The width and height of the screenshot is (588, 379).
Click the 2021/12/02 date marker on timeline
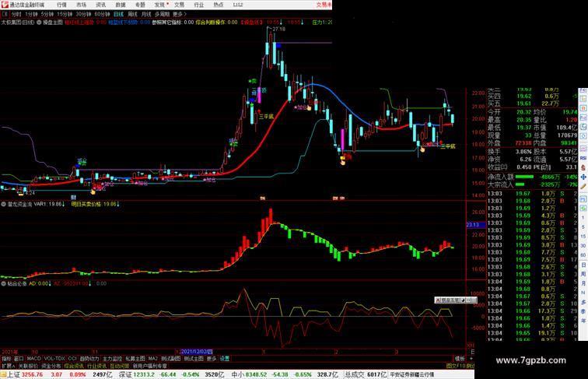197,352
